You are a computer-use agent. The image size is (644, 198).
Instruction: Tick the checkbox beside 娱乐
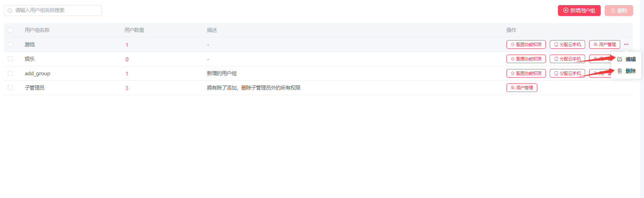11,59
